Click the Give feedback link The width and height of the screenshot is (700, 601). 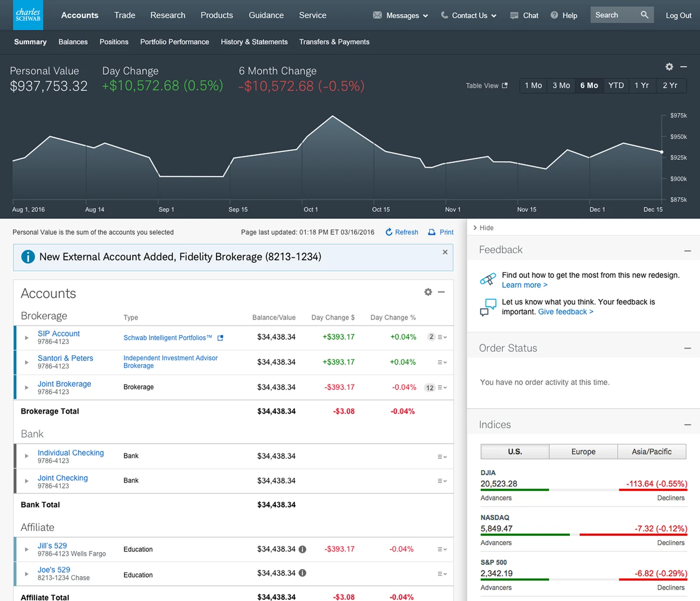tap(565, 312)
